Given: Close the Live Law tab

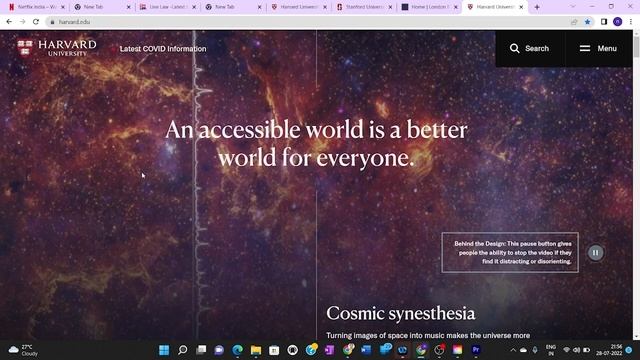Looking at the screenshot, I should 194,7.
